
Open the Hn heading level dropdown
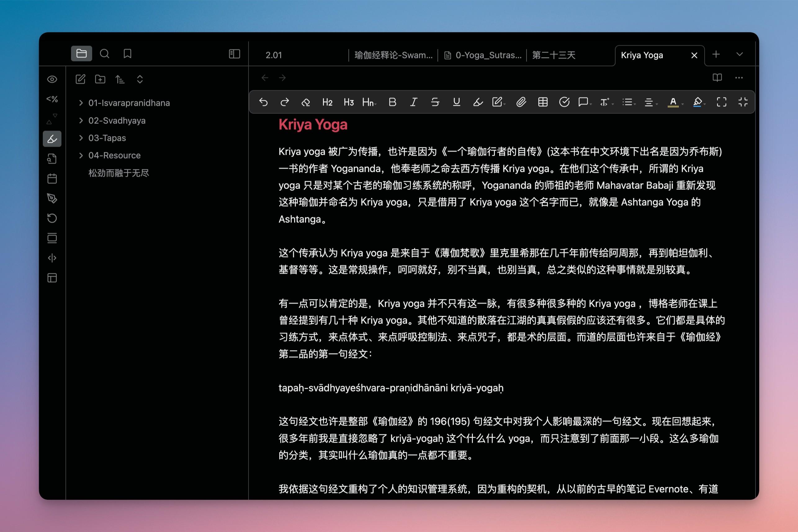click(370, 102)
